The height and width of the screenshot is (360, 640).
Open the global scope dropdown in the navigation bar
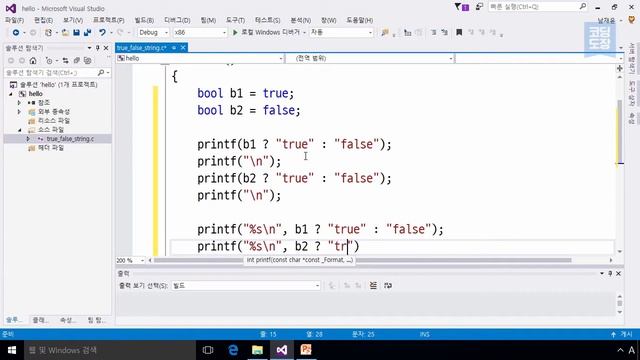[x=370, y=58]
